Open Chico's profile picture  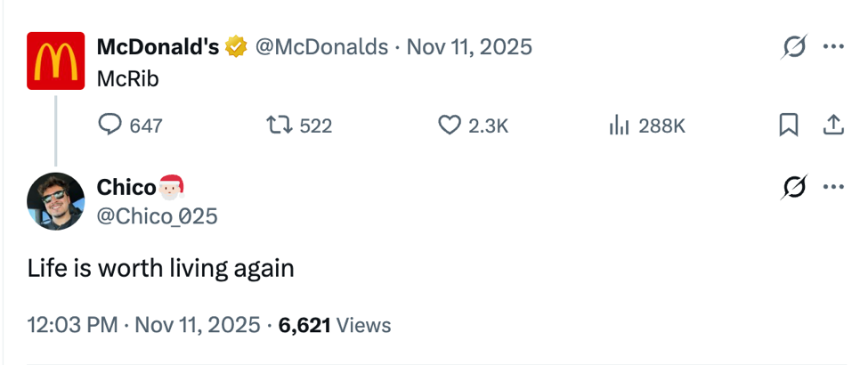55,201
